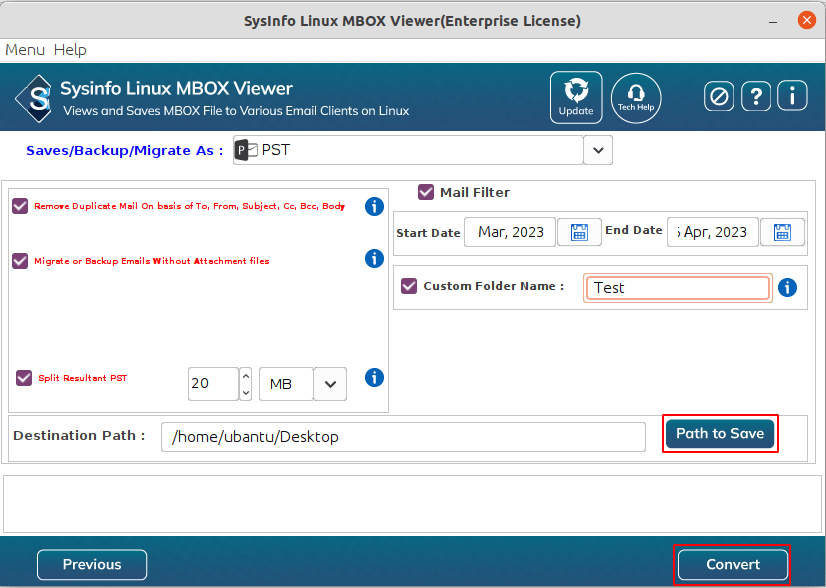The height and width of the screenshot is (588, 826).
Task: Click the circle-slash icon in the header
Action: tap(719, 96)
